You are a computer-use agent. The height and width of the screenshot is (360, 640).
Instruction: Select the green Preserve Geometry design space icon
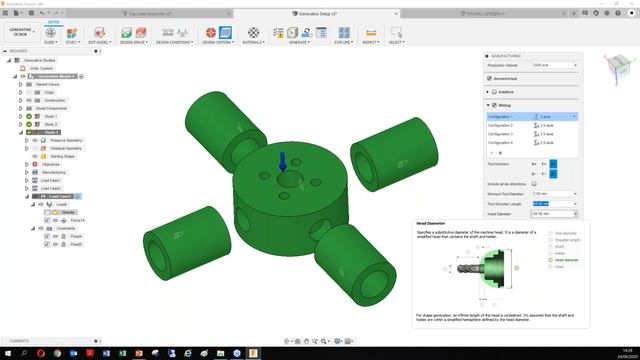[127, 33]
